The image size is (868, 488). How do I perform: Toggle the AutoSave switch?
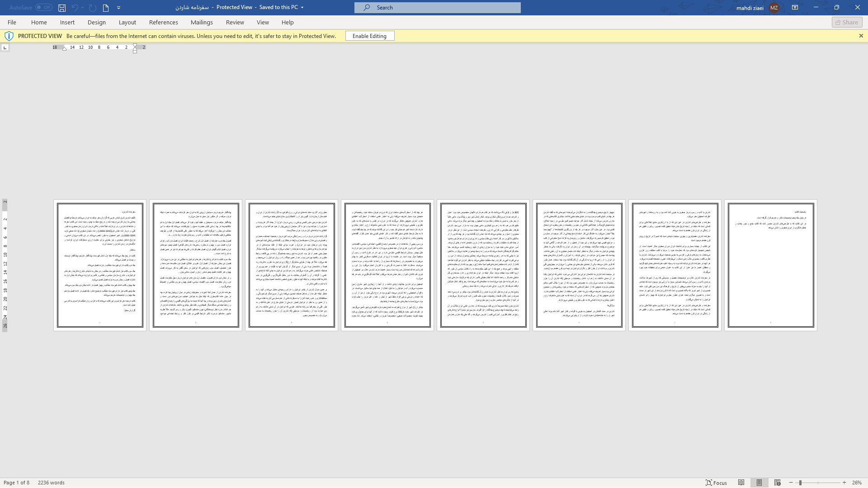pyautogui.click(x=44, y=8)
